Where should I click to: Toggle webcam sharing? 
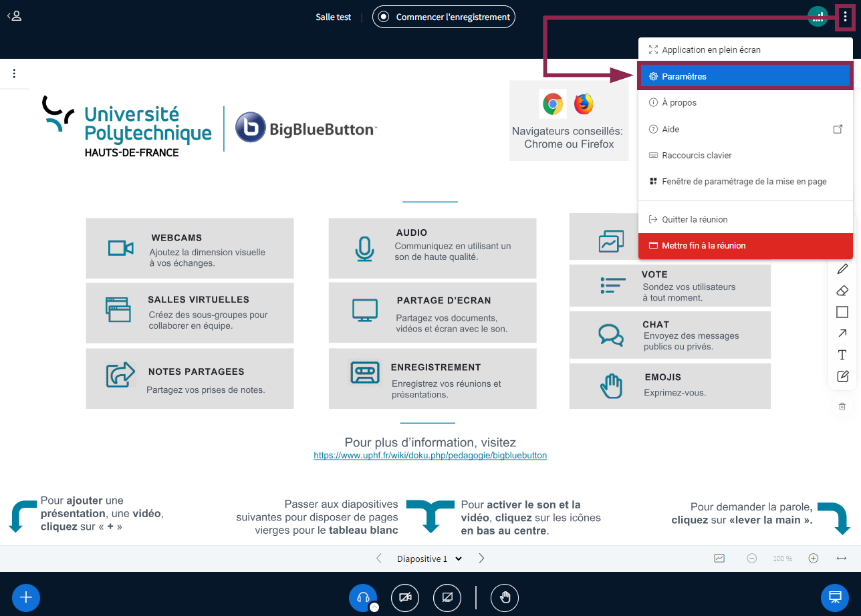[405, 597]
